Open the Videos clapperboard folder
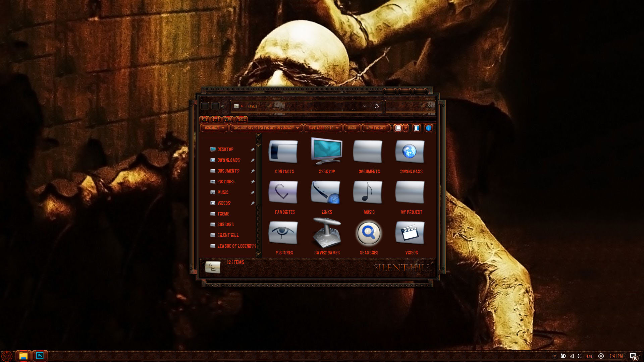 point(410,233)
